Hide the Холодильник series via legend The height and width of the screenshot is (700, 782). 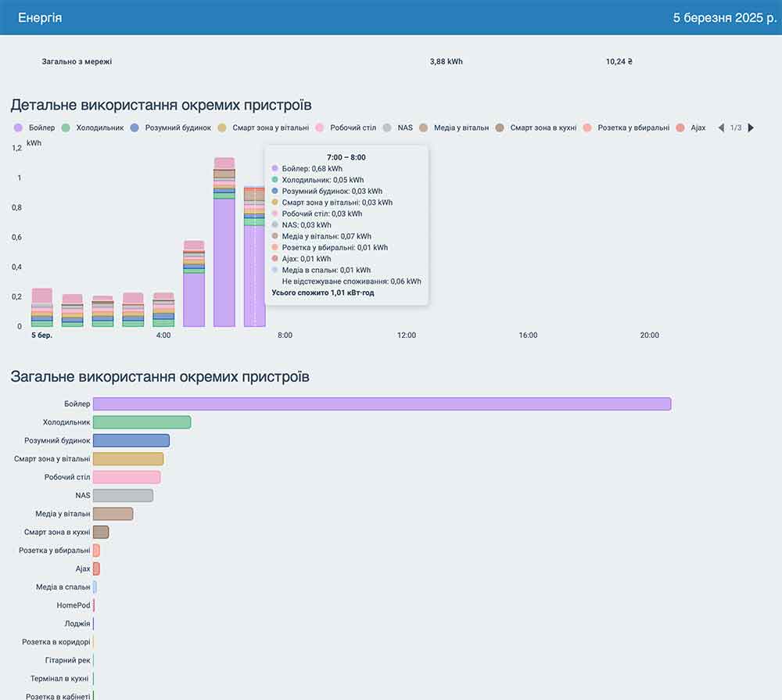tap(93, 127)
